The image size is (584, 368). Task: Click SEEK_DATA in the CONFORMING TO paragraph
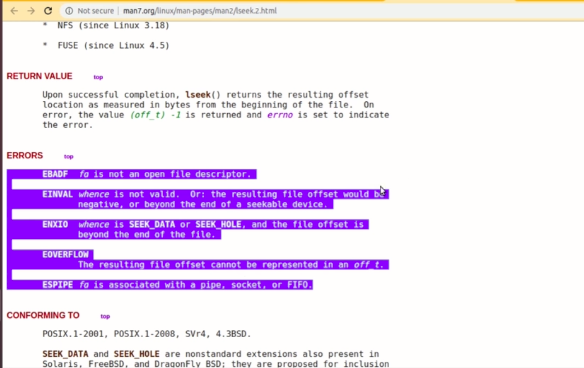[x=65, y=354]
